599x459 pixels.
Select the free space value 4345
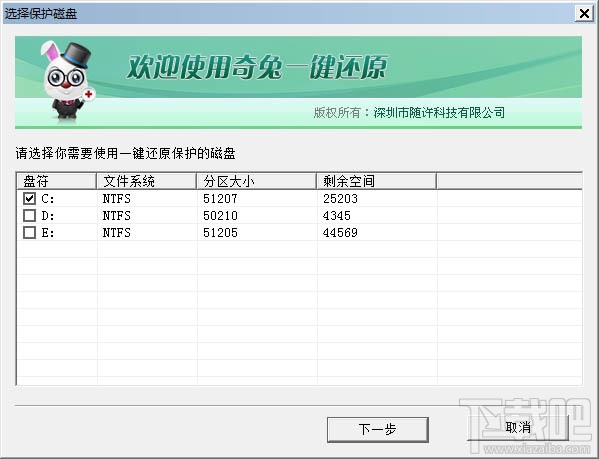coord(336,216)
